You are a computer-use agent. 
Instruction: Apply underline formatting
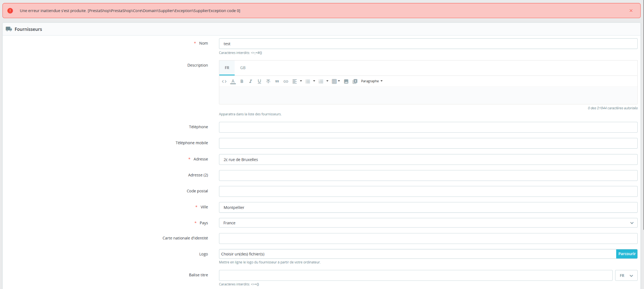coord(259,81)
